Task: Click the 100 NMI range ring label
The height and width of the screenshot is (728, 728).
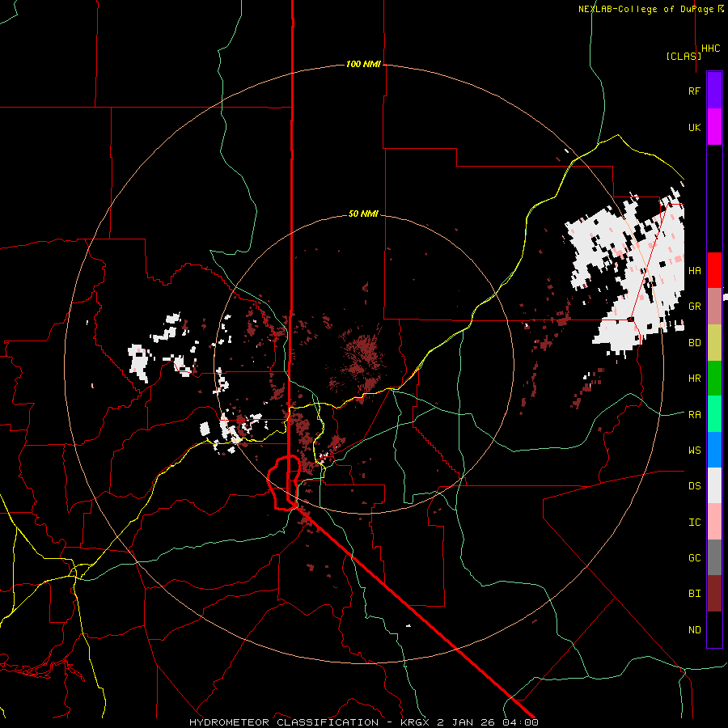Action: coord(363,64)
